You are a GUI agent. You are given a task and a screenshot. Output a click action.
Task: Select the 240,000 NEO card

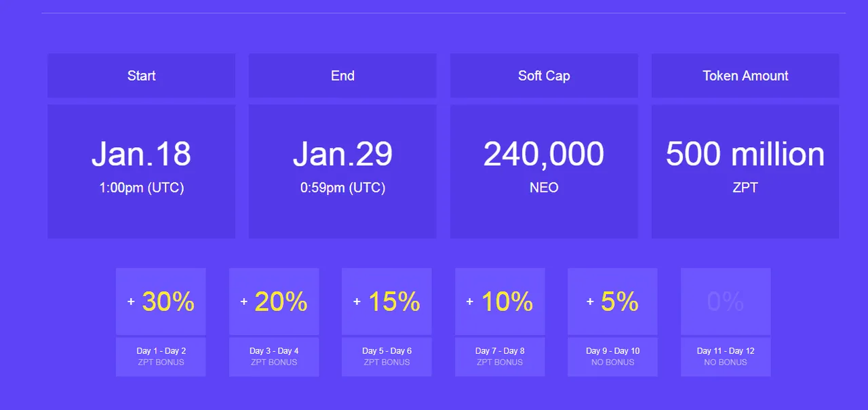point(544,171)
